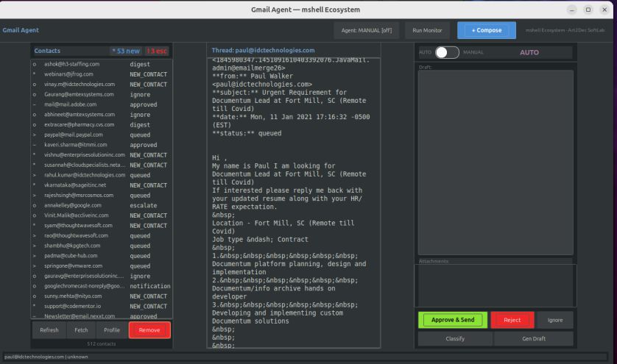Click the Compose button

487,30
